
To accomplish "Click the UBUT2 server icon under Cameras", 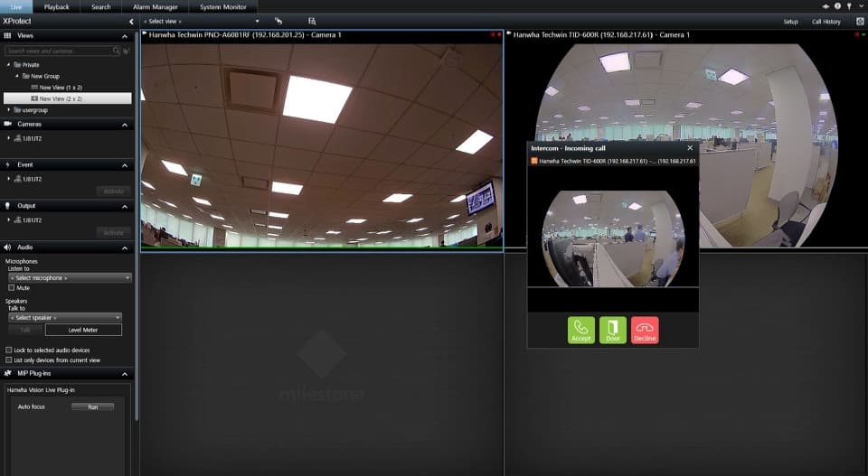I will (x=17, y=138).
